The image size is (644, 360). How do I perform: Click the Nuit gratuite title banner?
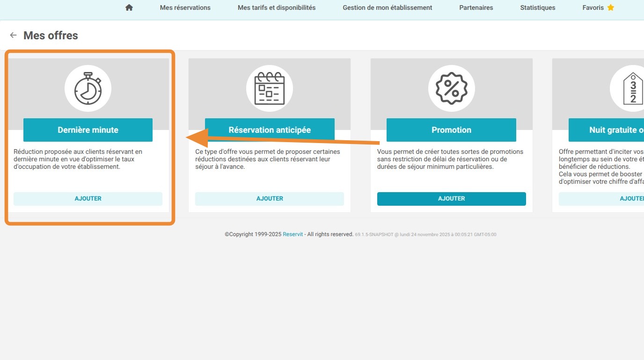(606, 130)
